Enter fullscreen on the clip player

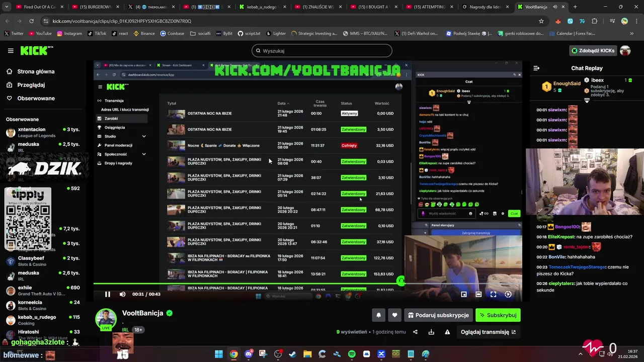tap(493, 294)
